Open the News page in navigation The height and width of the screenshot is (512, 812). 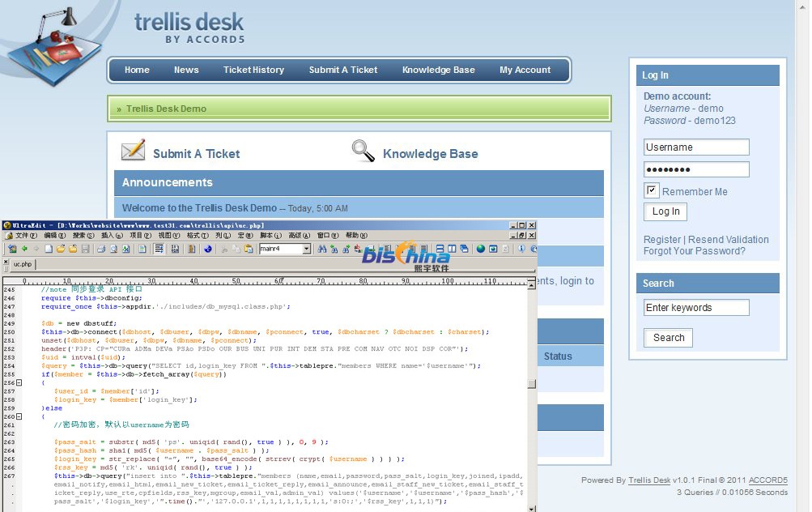(186, 70)
